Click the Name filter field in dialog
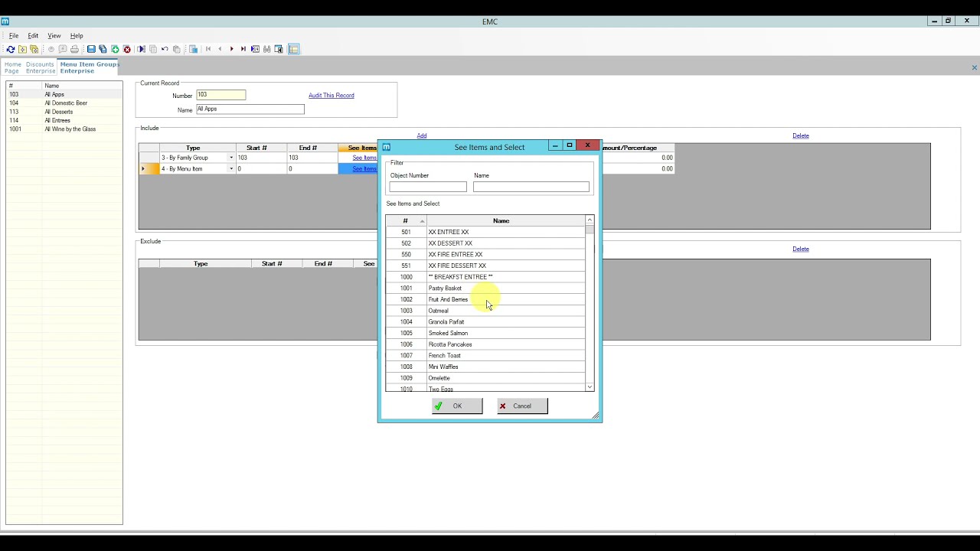Screen dimensions: 980x551 point(531,187)
